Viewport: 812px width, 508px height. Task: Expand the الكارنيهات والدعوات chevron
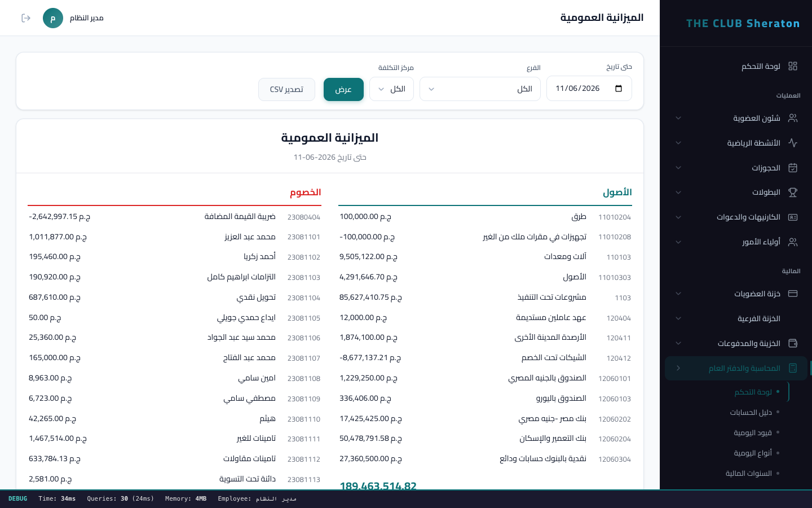point(678,217)
